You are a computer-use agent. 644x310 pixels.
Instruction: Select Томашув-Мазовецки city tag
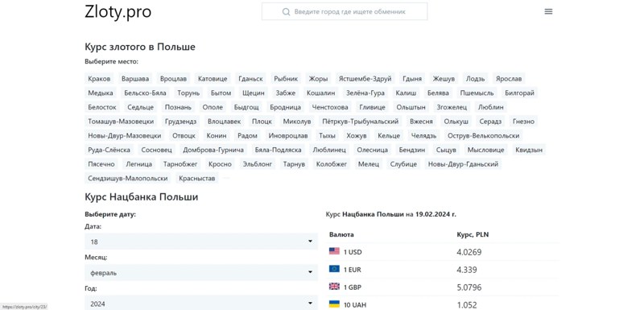click(121, 122)
